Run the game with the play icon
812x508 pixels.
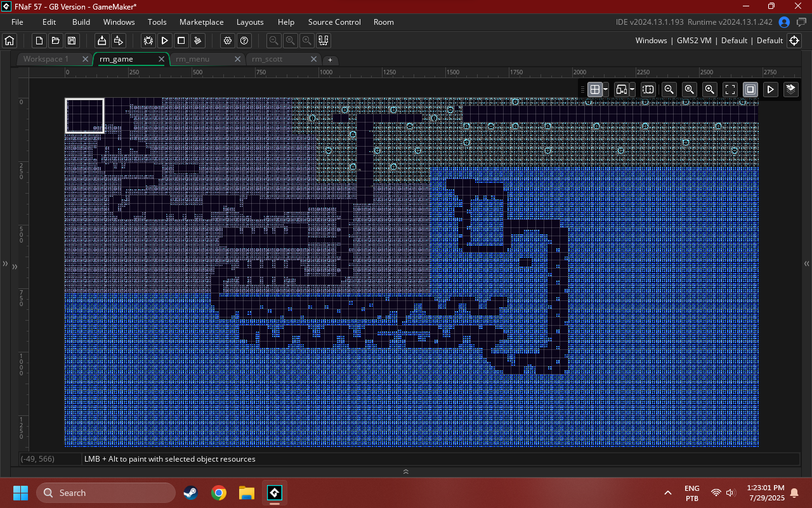point(164,41)
